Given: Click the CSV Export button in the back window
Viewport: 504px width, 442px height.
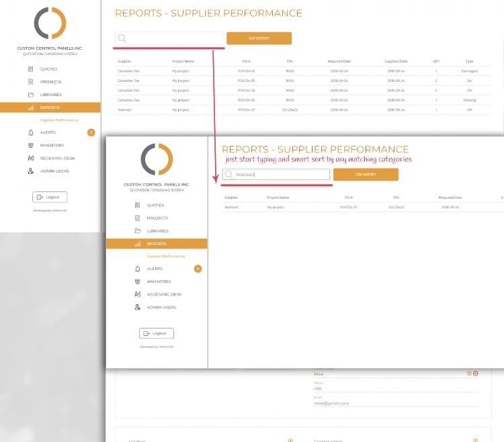Looking at the screenshot, I should 259,38.
